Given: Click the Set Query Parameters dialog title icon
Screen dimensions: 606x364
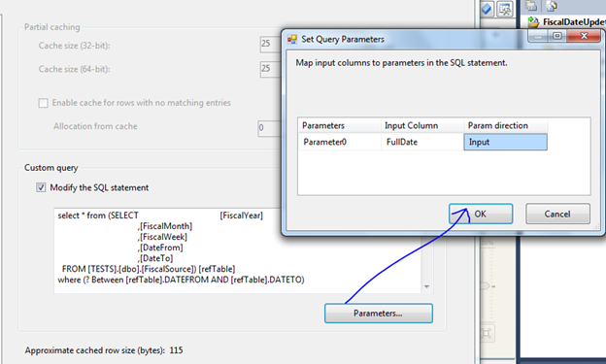Looking at the screenshot, I should [292, 39].
